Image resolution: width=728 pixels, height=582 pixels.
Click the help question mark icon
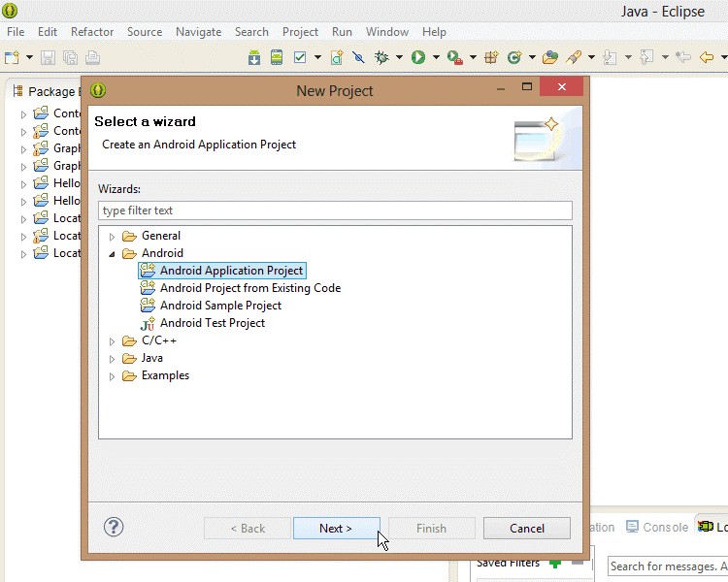pyautogui.click(x=114, y=528)
